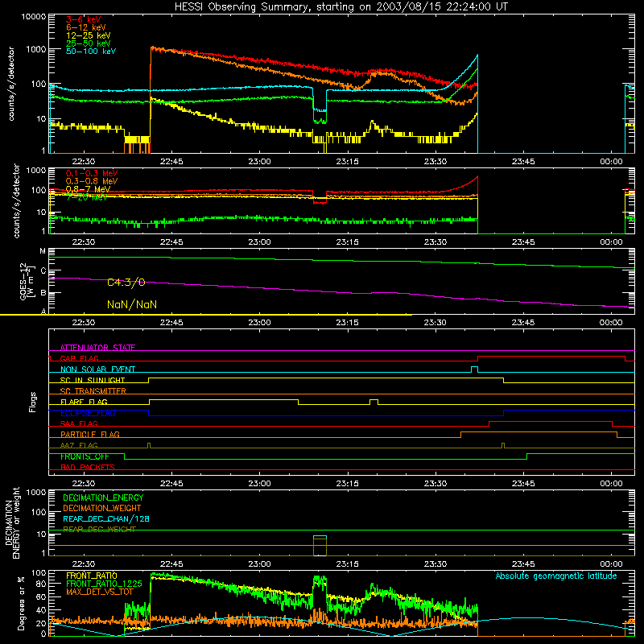The image size is (644, 644).
Task: Click the C4.3/0 flare class annotation
Action: [x=126, y=283]
